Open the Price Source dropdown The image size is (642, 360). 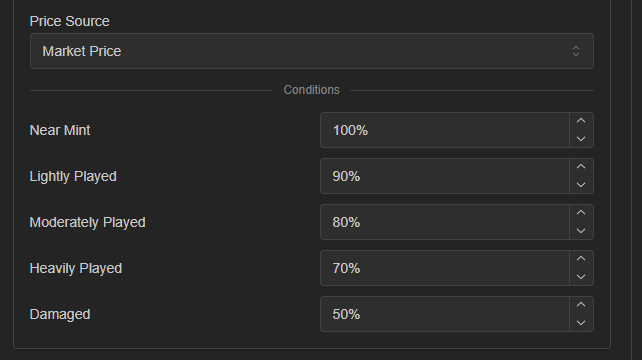[x=312, y=51]
